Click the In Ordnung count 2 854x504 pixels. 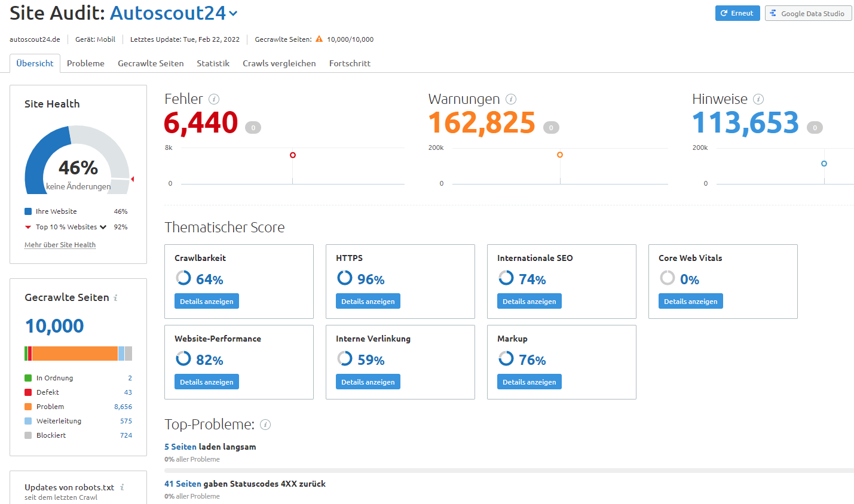130,378
